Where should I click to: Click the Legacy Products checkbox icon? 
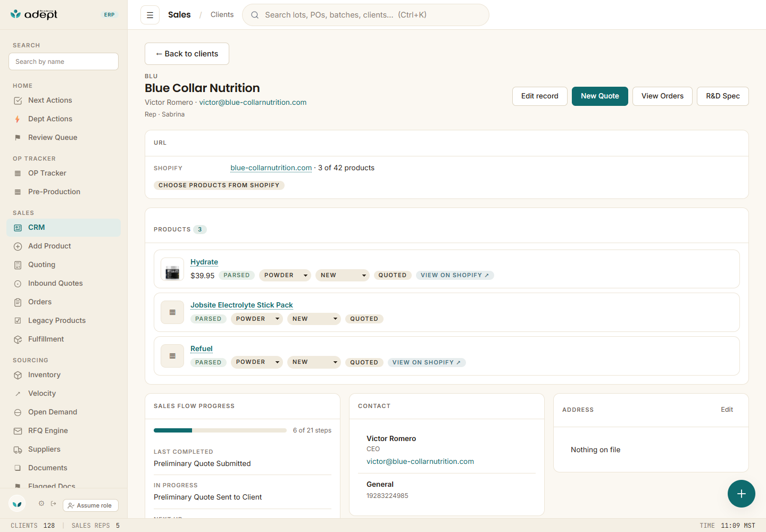pos(18,321)
